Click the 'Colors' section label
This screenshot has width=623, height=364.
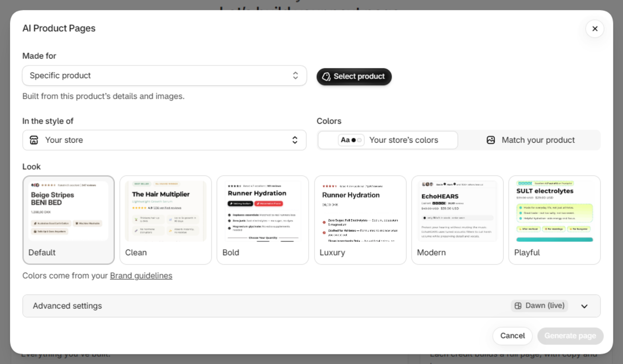click(x=329, y=121)
